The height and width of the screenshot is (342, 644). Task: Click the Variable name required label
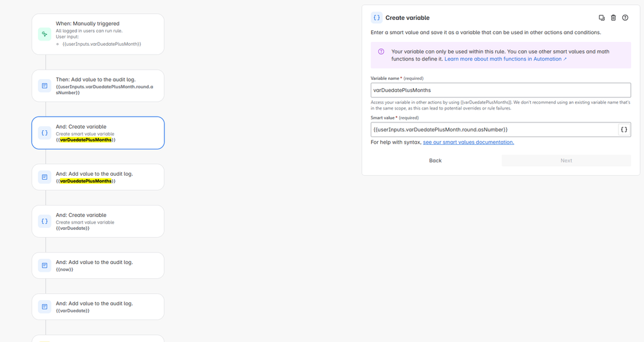pos(396,78)
